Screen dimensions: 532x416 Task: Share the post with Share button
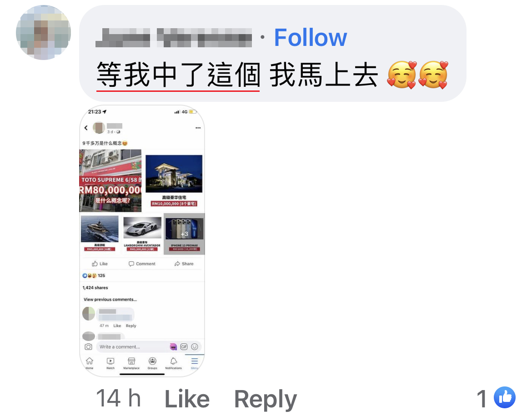[184, 264]
